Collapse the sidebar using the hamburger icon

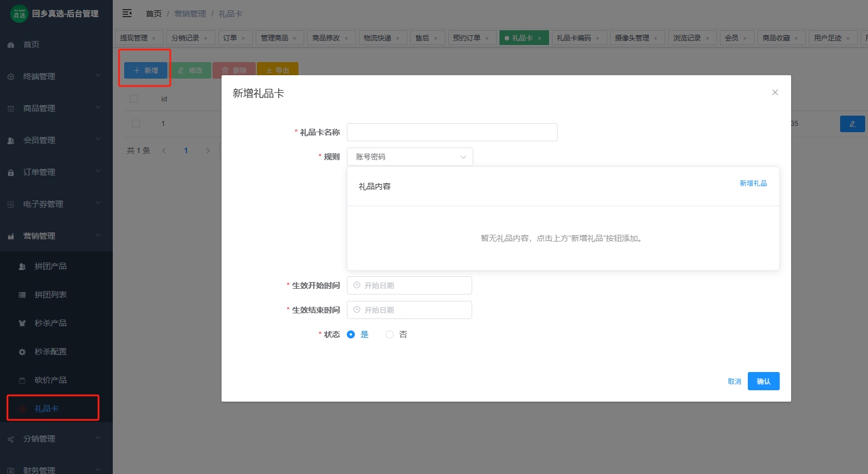(126, 13)
